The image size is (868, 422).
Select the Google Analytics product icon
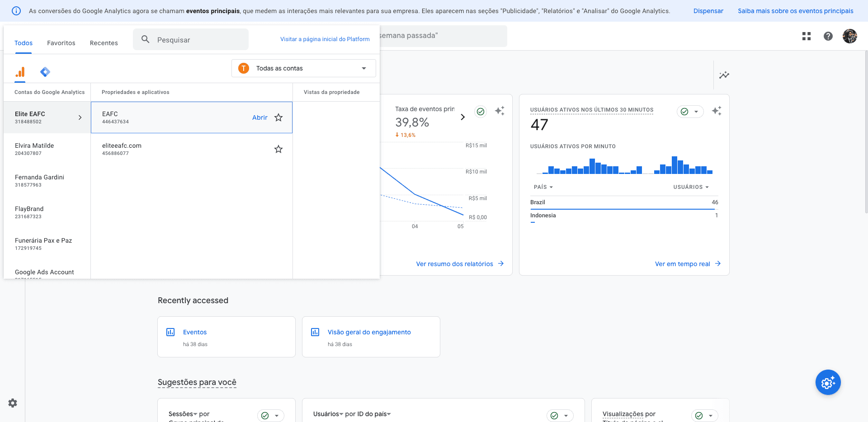click(20, 72)
